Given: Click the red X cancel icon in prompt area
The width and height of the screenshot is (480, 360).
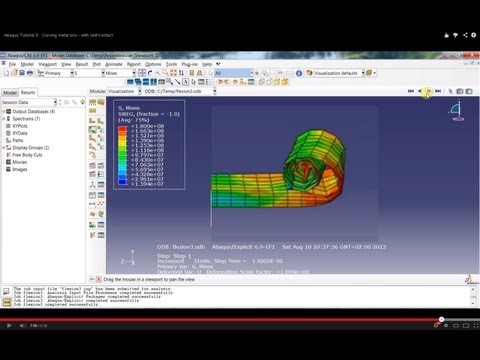Looking at the screenshot, I should (99, 279).
